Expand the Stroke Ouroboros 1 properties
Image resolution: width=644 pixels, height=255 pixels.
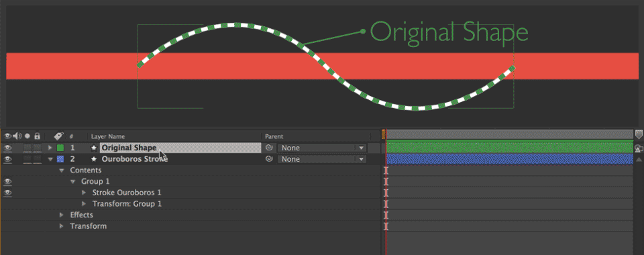84,193
